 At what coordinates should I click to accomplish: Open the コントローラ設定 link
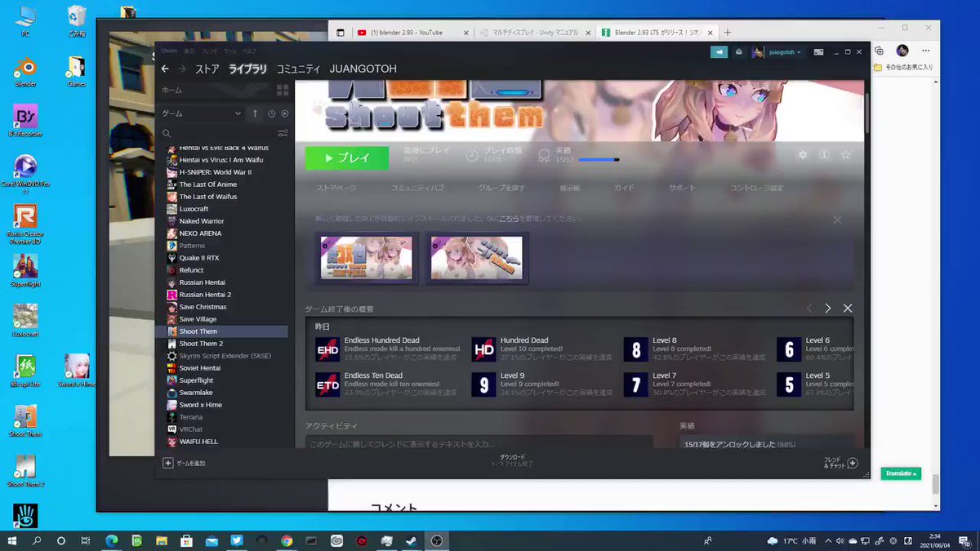coord(756,188)
